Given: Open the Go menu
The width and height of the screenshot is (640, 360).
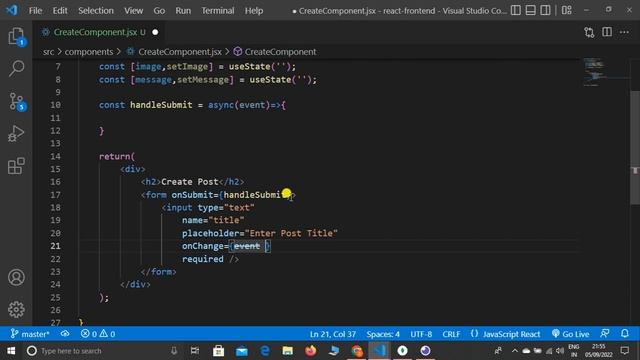Looking at the screenshot, I should [x=159, y=11].
